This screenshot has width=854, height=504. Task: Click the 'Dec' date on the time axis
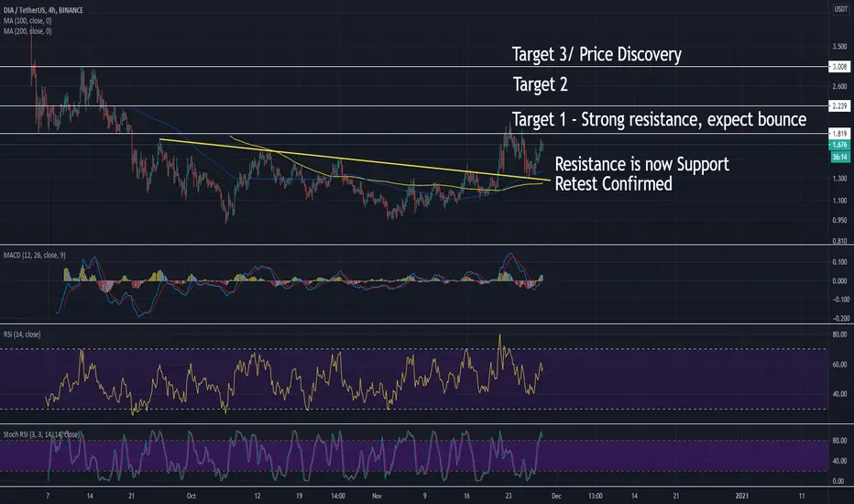(x=556, y=496)
